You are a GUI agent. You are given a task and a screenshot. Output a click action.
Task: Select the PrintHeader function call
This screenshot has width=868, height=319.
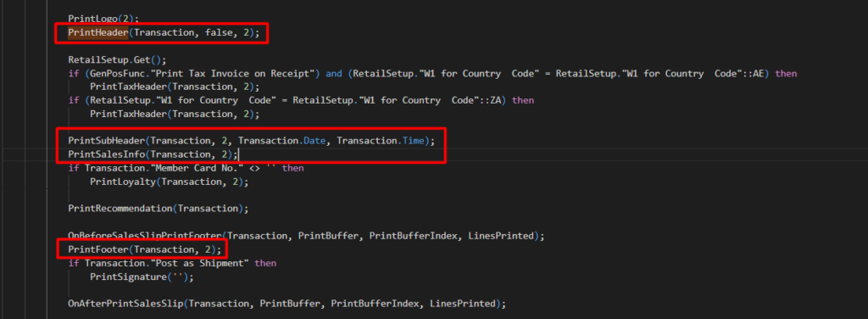[164, 33]
